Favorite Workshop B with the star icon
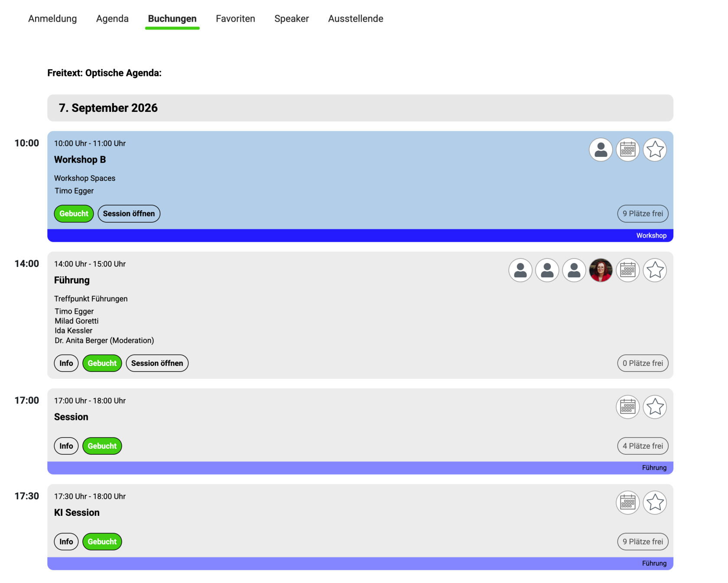Screen dimensions: 728x583 click(654, 150)
